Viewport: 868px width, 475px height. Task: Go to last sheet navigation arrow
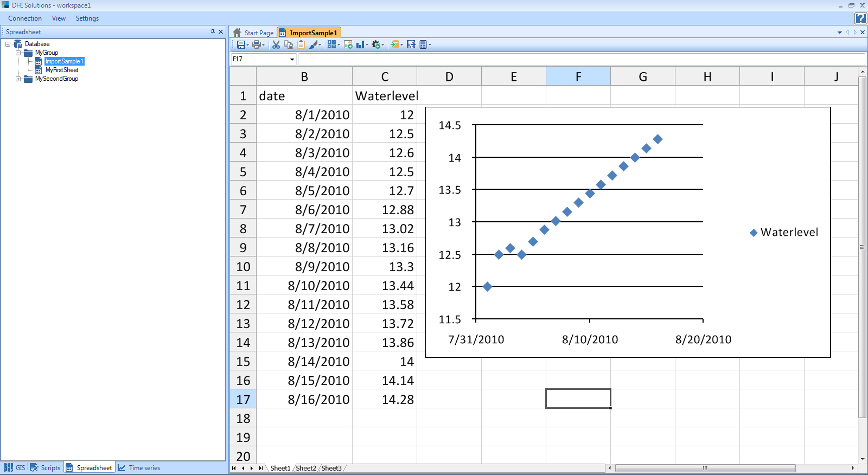[260, 468]
